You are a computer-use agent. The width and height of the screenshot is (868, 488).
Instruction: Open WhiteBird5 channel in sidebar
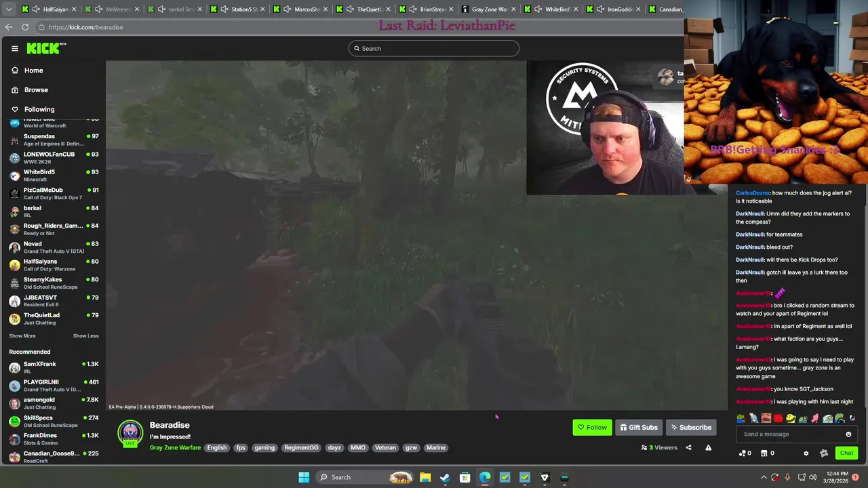tap(54, 176)
